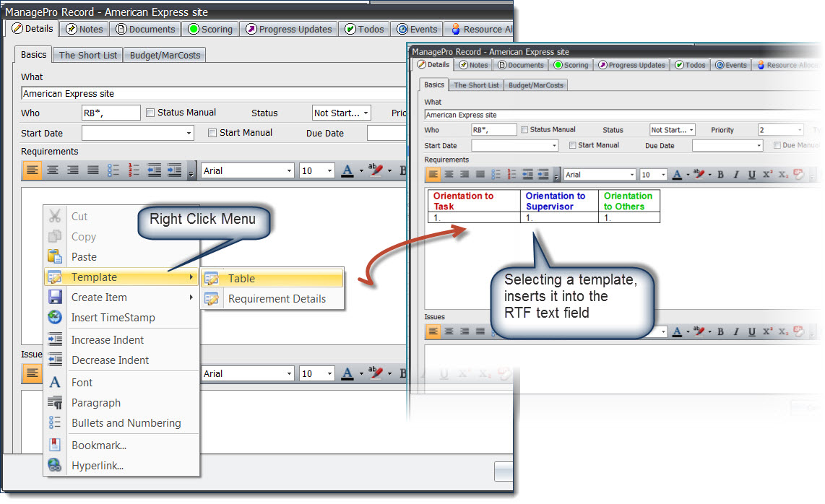Switch to Notes tab in larger window
Image resolution: width=825 pixels, height=504 pixels.
tap(85, 29)
